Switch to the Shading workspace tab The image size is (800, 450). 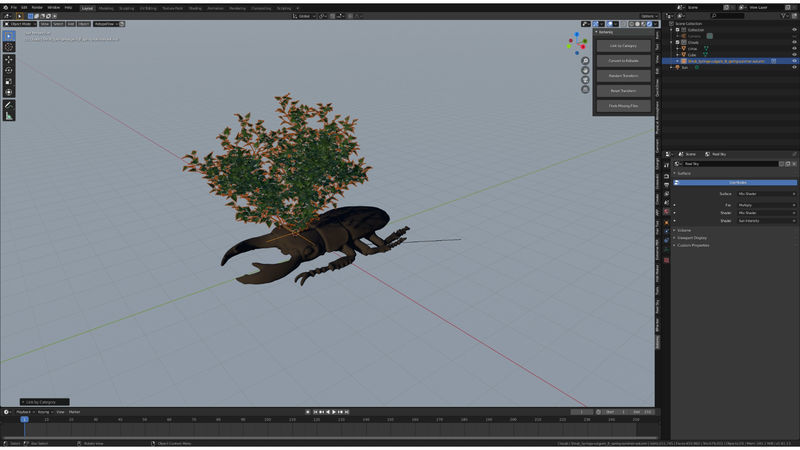195,8
